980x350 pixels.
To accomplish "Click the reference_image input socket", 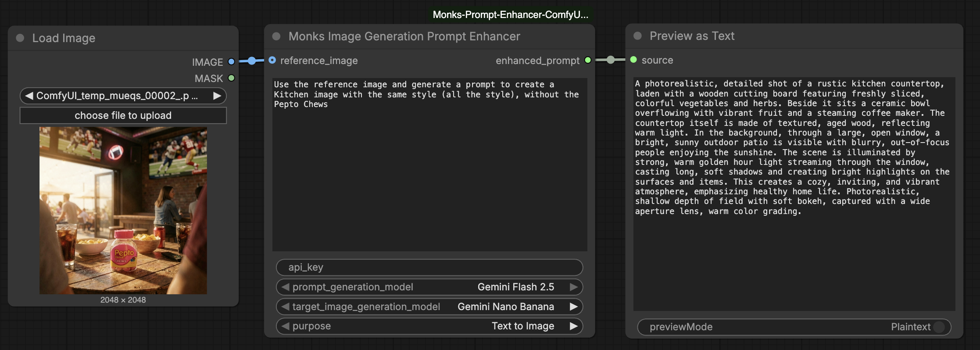I will [x=272, y=60].
